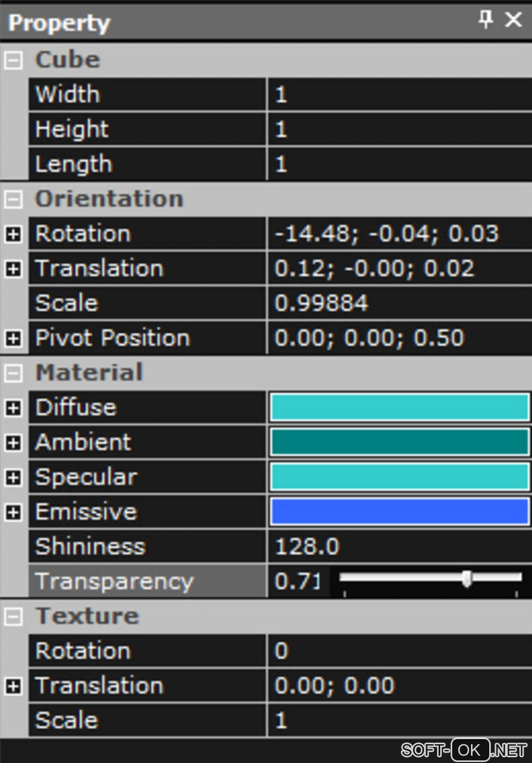The width and height of the screenshot is (532, 763).
Task: Click the Translation value 0.12; -0.00; 0.02
Action: coord(400,268)
